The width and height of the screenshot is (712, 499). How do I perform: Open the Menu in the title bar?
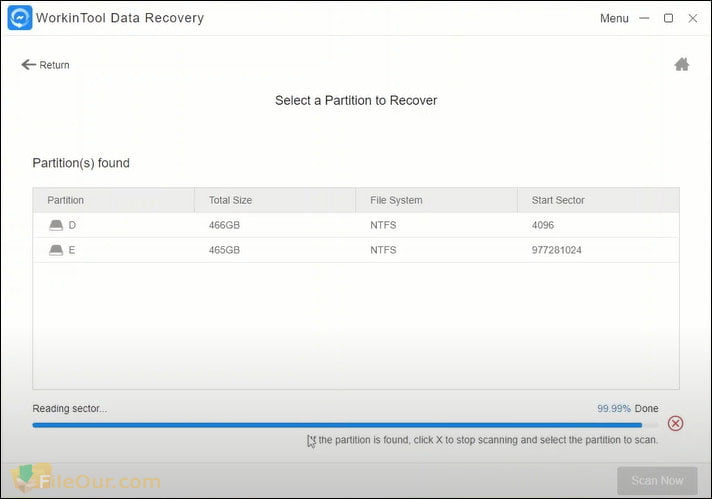[x=614, y=18]
